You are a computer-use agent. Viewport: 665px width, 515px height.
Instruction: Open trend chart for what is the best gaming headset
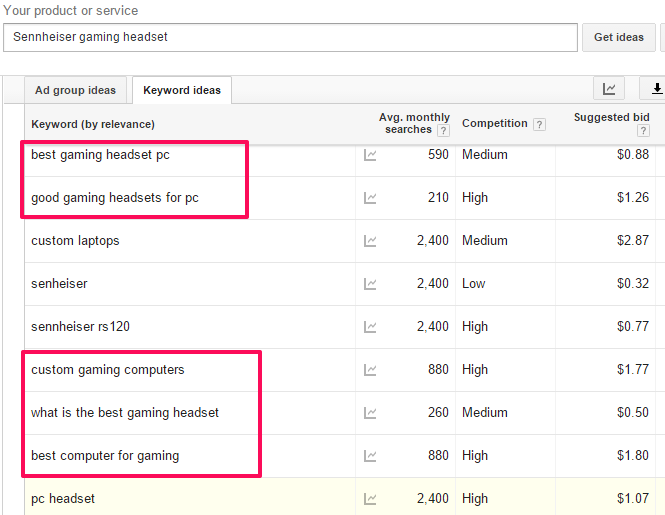370,413
